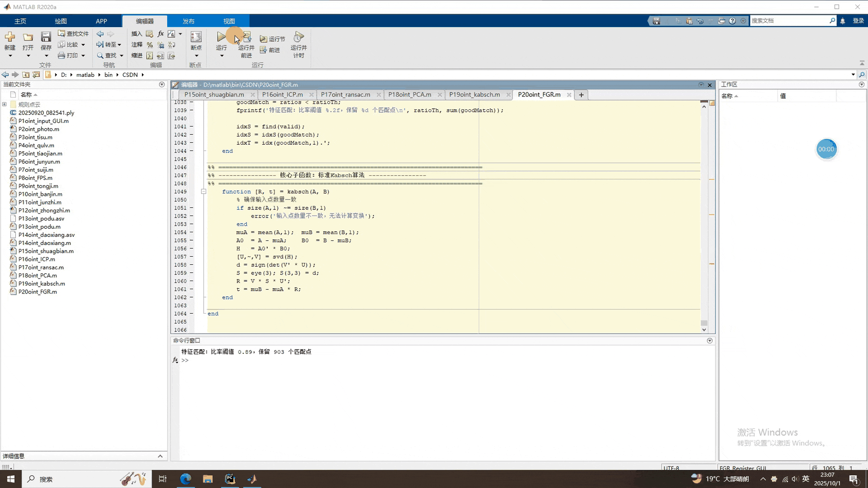Click the green Run (运行) button
Screen dimensions: 868x488
[221, 37]
